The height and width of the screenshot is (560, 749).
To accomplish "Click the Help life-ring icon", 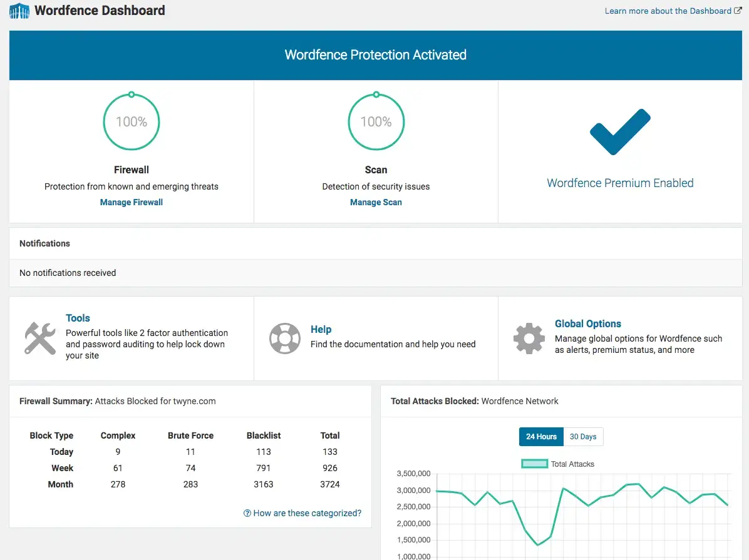I will click(x=285, y=338).
